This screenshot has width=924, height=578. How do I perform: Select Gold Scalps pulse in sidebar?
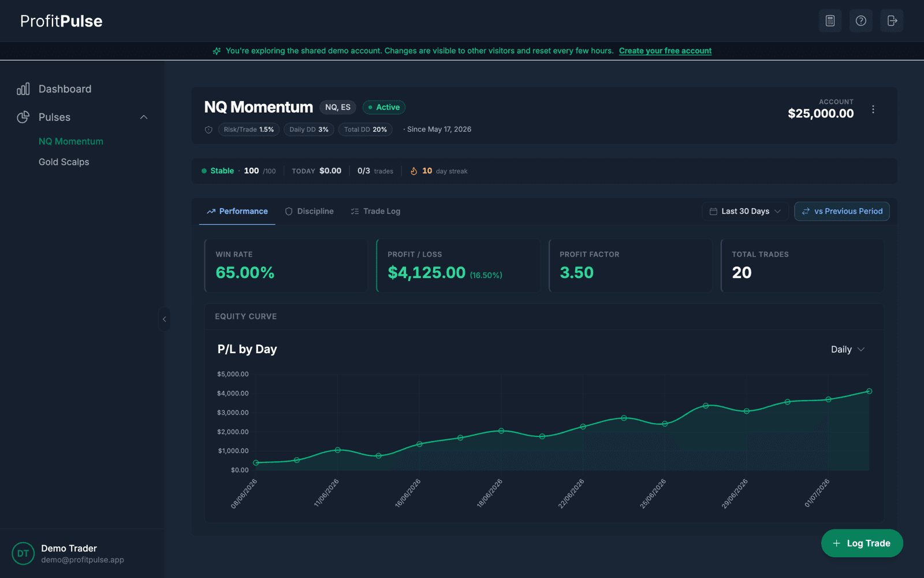pyautogui.click(x=64, y=162)
